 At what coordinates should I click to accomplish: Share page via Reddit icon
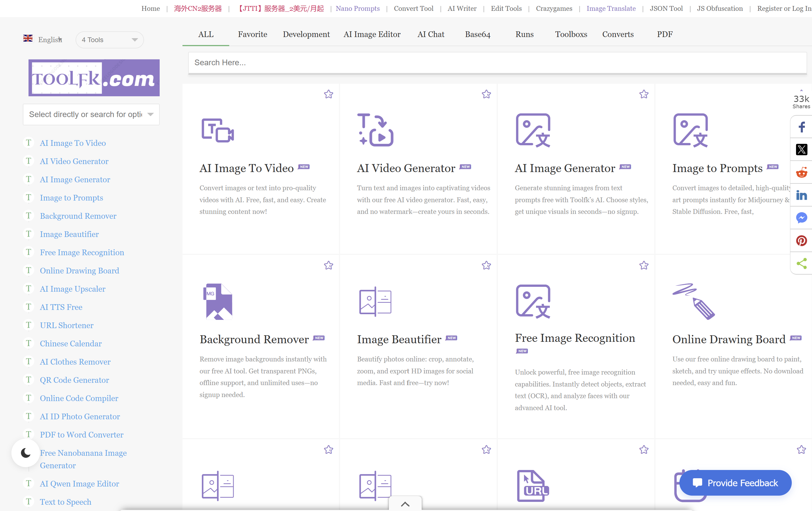tap(801, 172)
